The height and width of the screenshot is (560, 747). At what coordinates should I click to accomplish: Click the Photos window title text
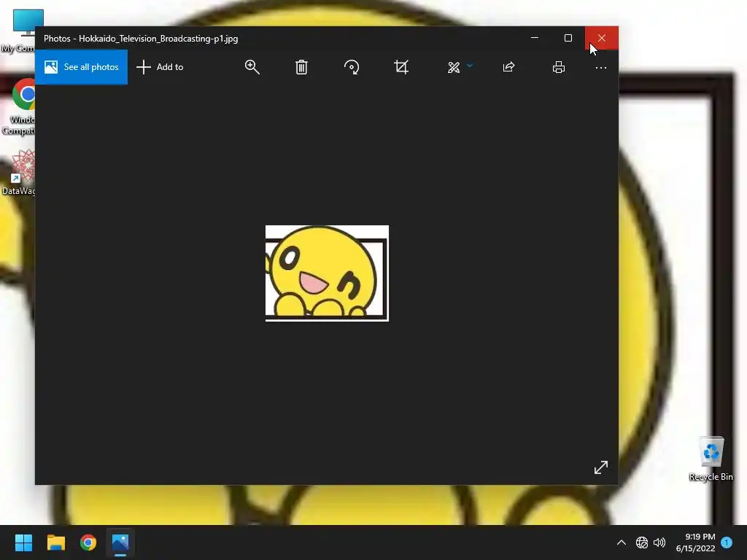point(141,39)
